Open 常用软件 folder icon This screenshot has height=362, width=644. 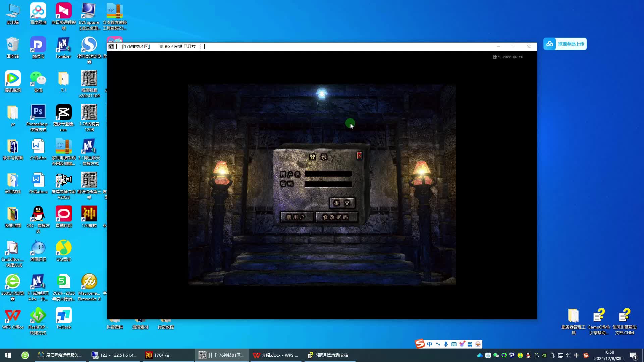click(x=13, y=183)
